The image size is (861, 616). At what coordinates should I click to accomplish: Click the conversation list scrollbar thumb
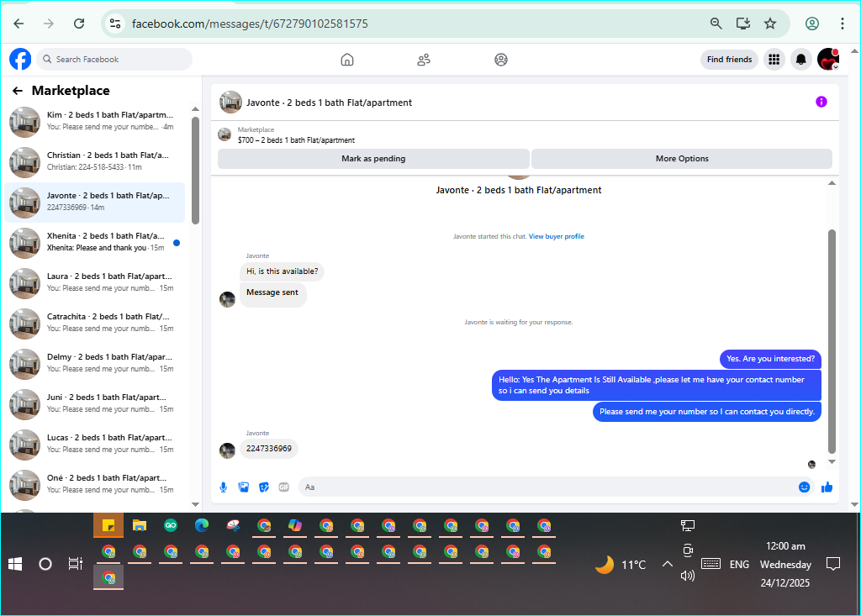click(195, 171)
